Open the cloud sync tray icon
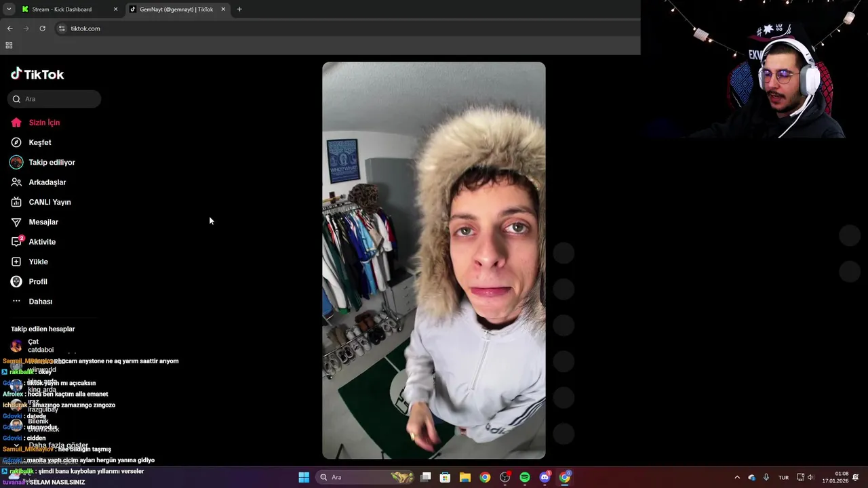Screen dimensions: 868x488 tap(751, 477)
